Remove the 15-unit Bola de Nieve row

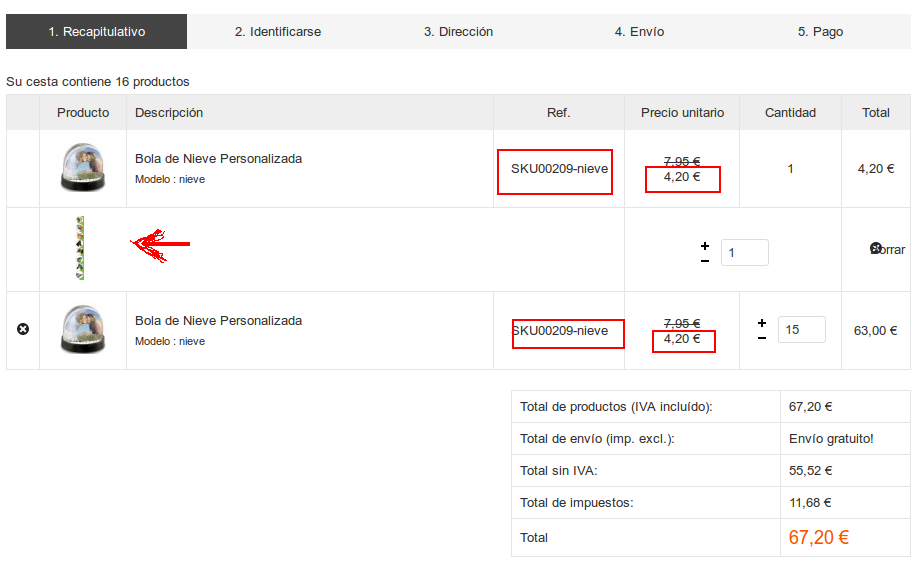[23, 329]
